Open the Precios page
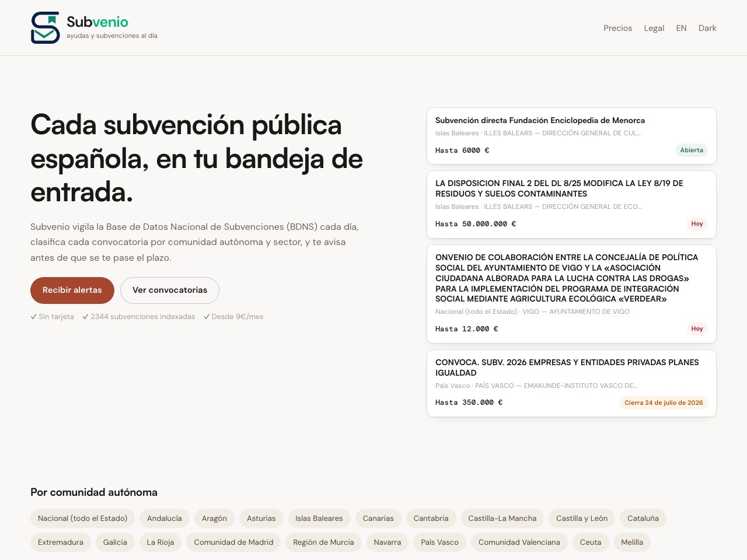 pos(617,28)
